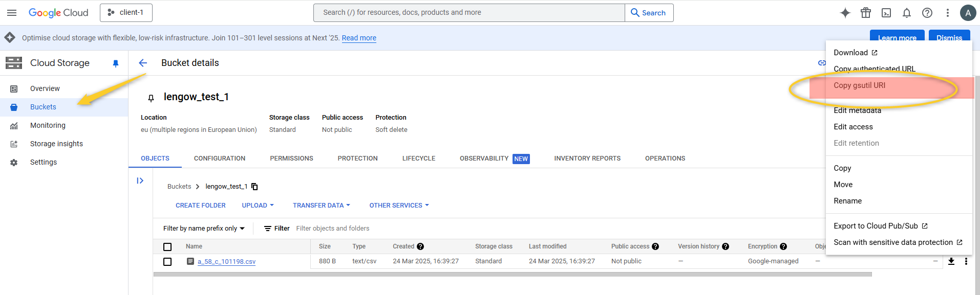Open the Transfer Data dropdown
The height and width of the screenshot is (295, 980).
(321, 206)
